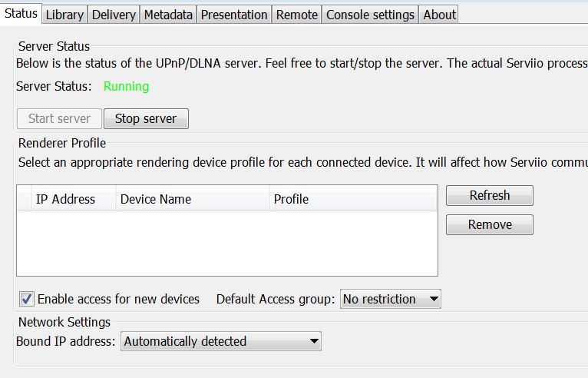Click the blank first column header
The width and height of the screenshot is (588, 378).
[24, 199]
